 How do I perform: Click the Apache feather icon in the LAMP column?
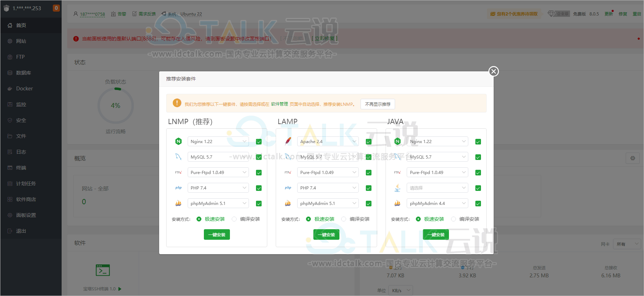[x=288, y=141]
